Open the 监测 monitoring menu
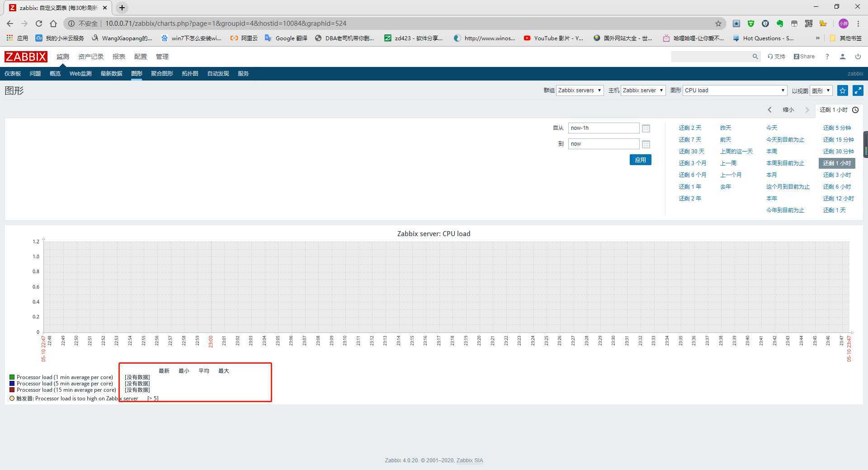Screen dimensions: 868x470 pyautogui.click(x=63, y=57)
